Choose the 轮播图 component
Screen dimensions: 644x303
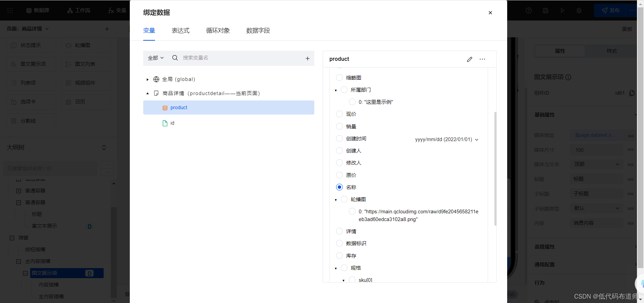pos(86,45)
